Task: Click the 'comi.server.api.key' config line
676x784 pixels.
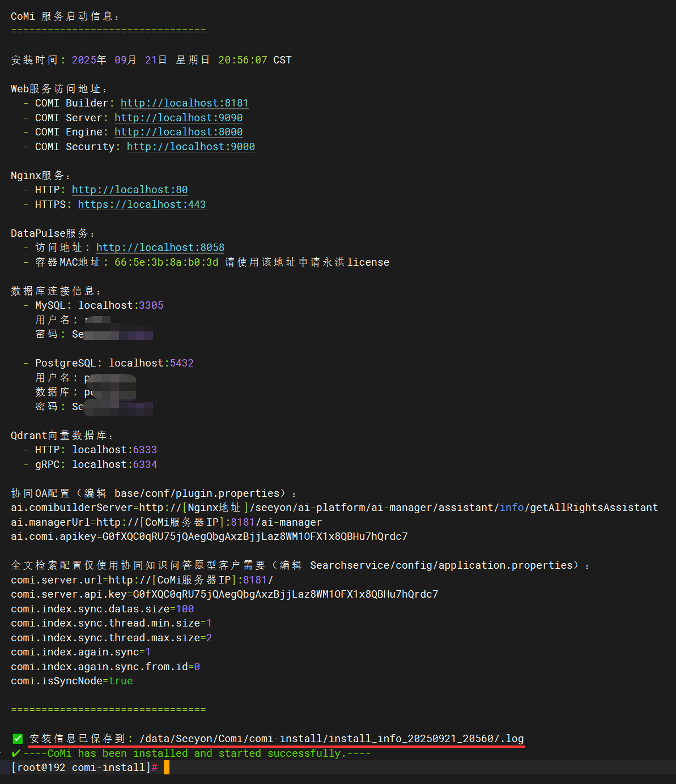Action: 224,594
